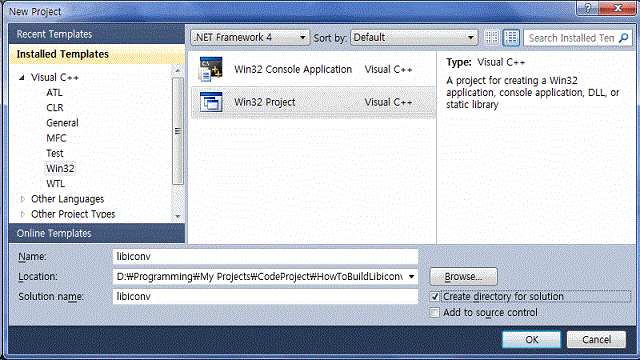This screenshot has width=640, height=360.
Task: Switch to small icons view
Action: coord(491,38)
